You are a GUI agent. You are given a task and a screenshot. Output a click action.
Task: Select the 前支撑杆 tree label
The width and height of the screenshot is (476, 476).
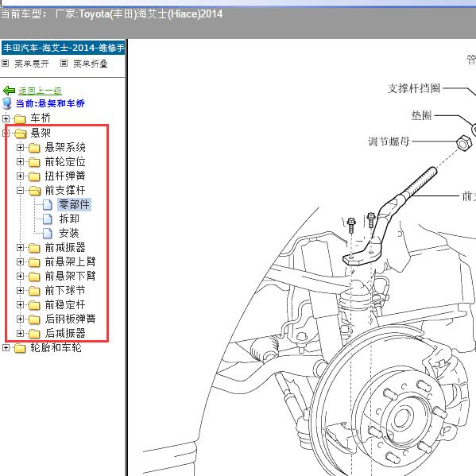[65, 190]
